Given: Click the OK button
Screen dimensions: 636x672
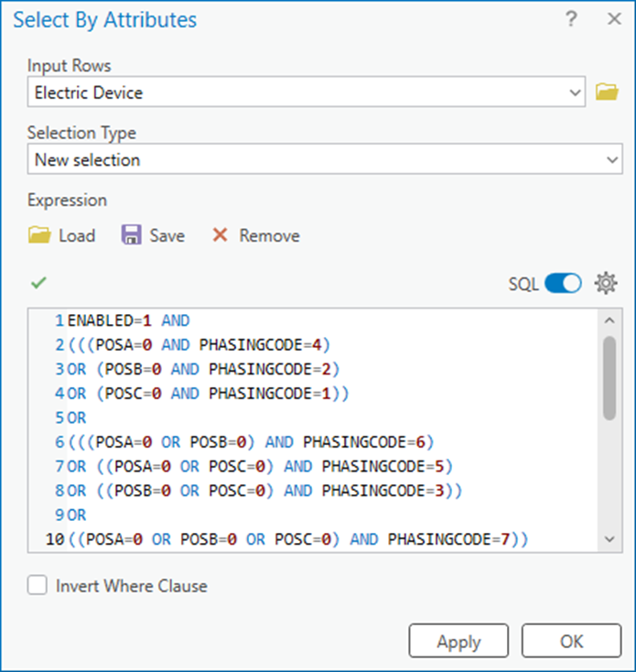Looking at the screenshot, I should click(x=571, y=641).
